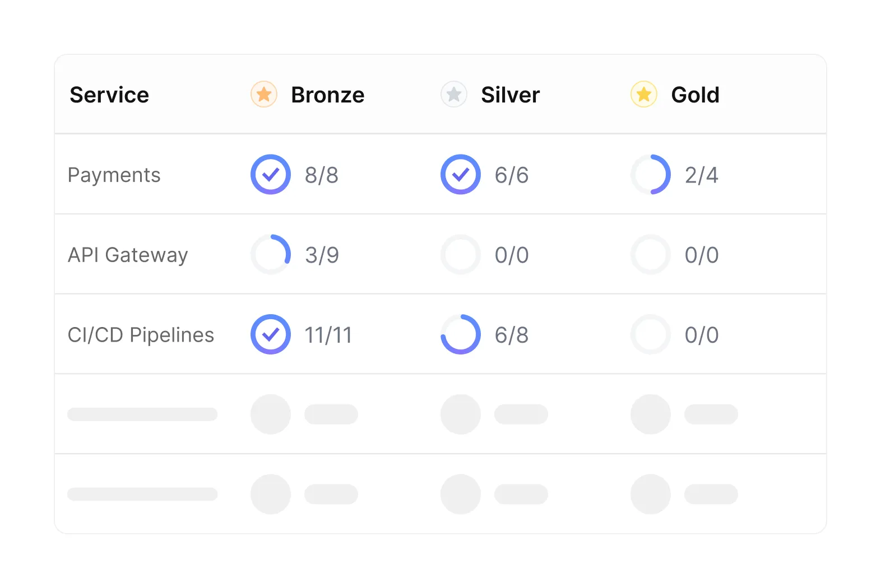Screen dimensions: 881x588
Task: Click the CI/CD Pipelines Bronze checkmark icon
Action: tap(271, 334)
